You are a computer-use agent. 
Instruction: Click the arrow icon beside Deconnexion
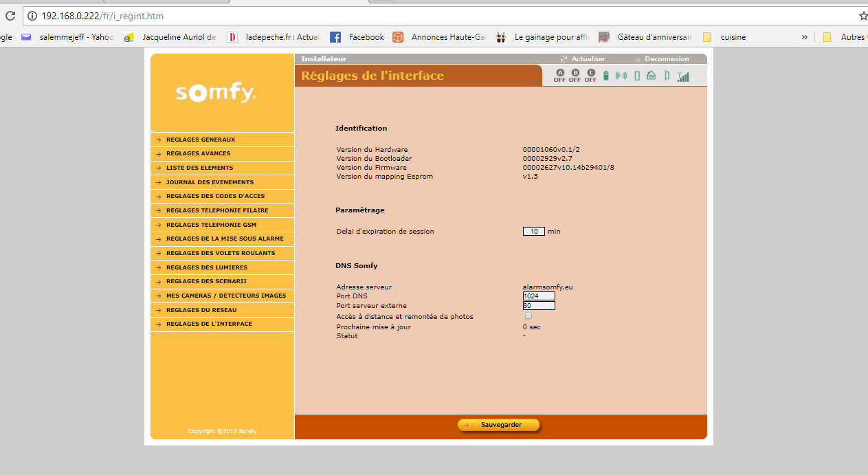pos(637,59)
